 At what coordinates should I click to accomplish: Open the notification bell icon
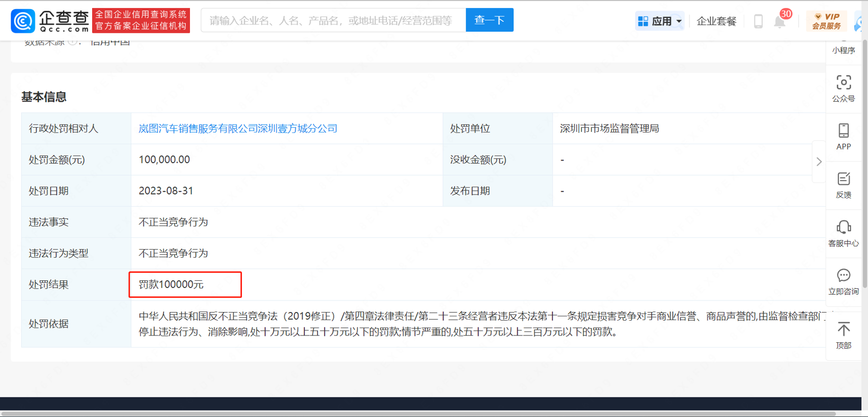click(x=780, y=22)
